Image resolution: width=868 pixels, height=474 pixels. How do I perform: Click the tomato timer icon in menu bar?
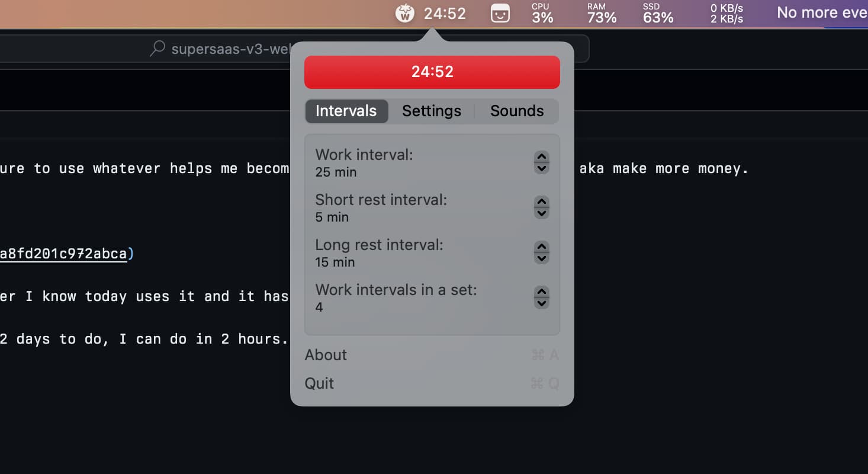pyautogui.click(x=404, y=13)
